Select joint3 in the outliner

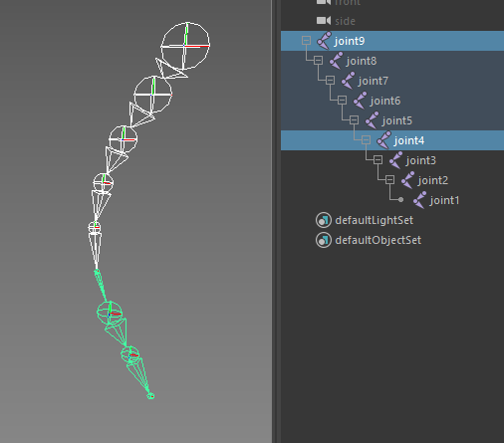[x=420, y=160]
